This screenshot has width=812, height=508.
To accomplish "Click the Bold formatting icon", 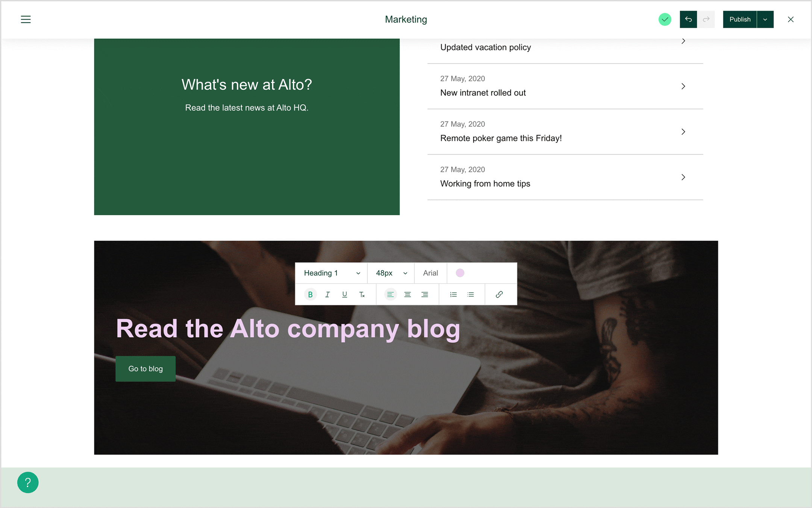I will (309, 294).
